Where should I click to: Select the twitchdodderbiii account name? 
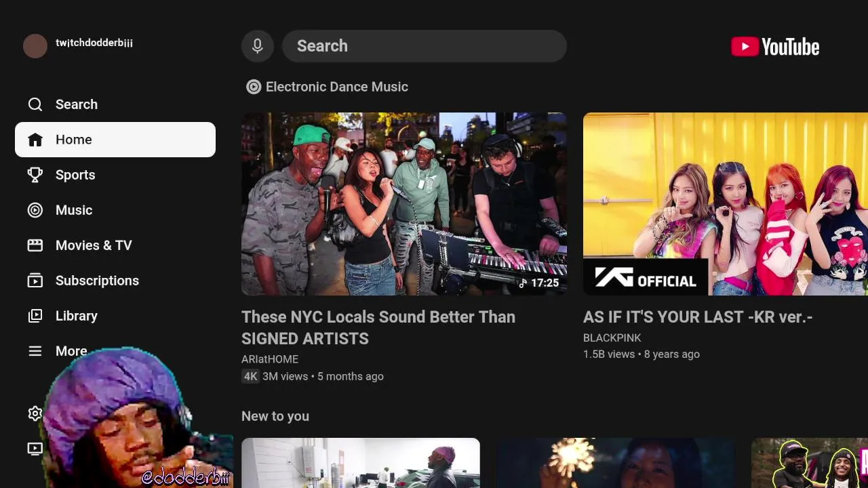(x=94, y=43)
